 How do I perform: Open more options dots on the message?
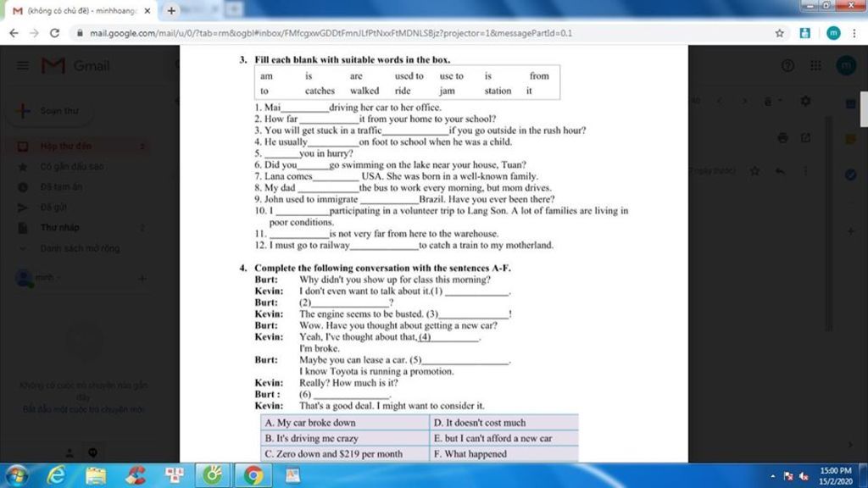(x=805, y=171)
